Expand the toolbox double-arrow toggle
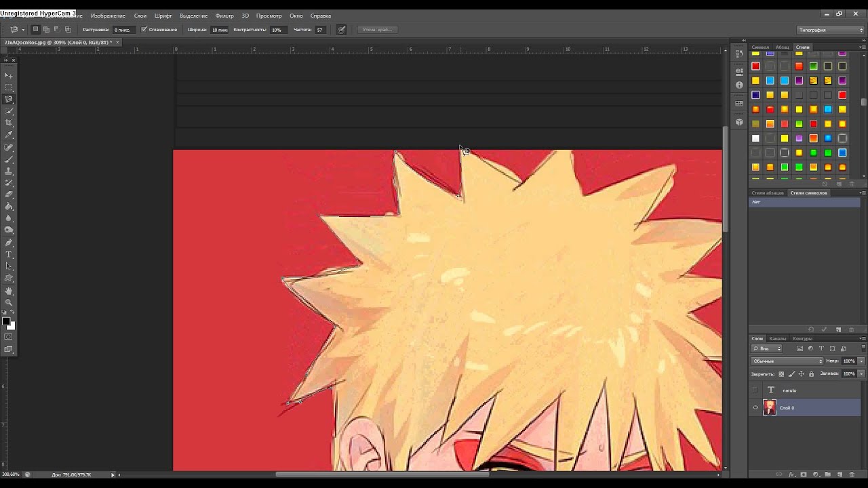 point(5,60)
